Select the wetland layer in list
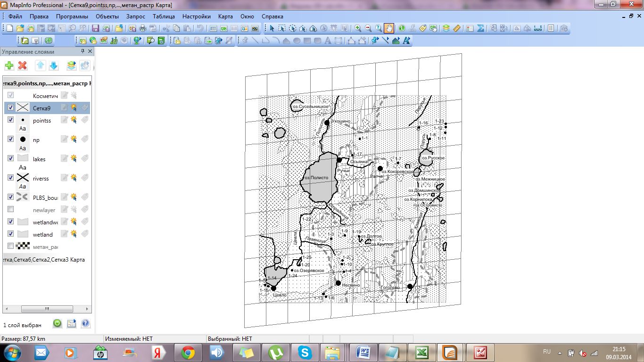Image resolution: width=644 pixels, height=362 pixels. [43, 234]
